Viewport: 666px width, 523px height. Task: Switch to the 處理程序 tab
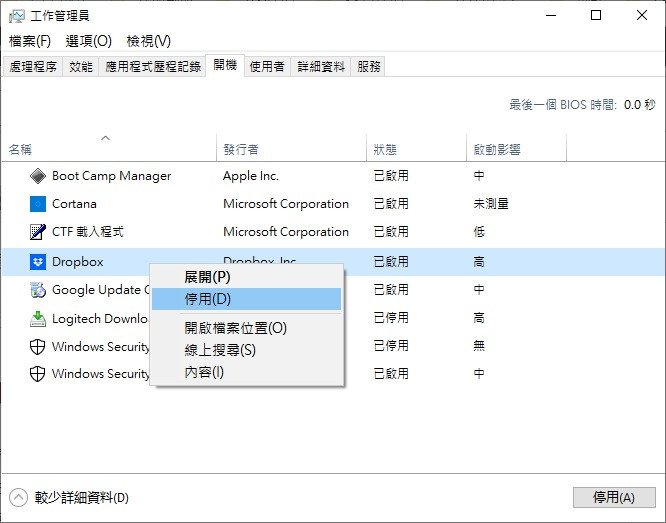(x=33, y=67)
